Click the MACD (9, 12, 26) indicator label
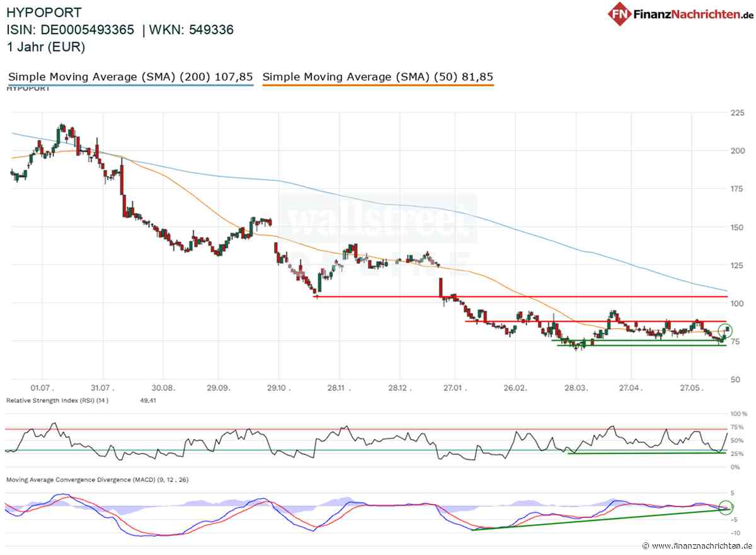This screenshot has width=756, height=555. tap(97, 479)
